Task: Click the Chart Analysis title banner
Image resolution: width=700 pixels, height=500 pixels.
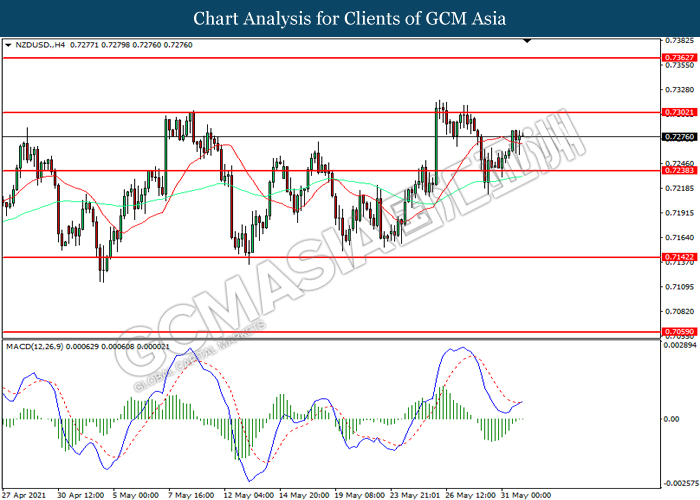Action: click(x=350, y=18)
